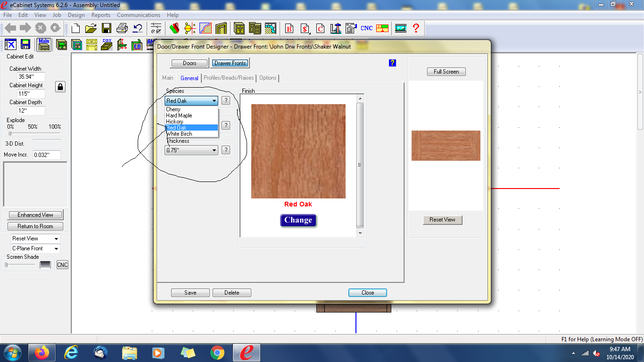Click the buy list 'B' document icon
The height and width of the screenshot is (362, 644).
point(289,28)
